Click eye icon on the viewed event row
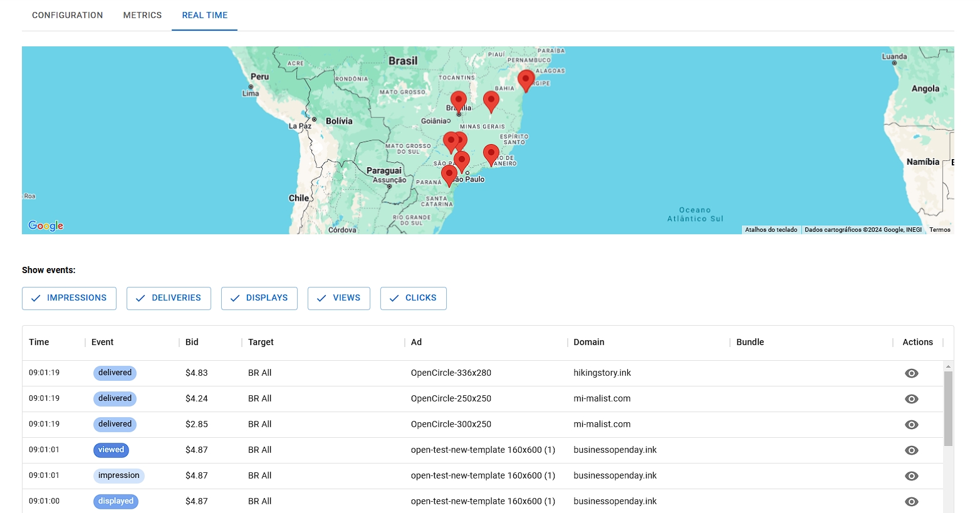The width and height of the screenshot is (980, 513). 911,450
